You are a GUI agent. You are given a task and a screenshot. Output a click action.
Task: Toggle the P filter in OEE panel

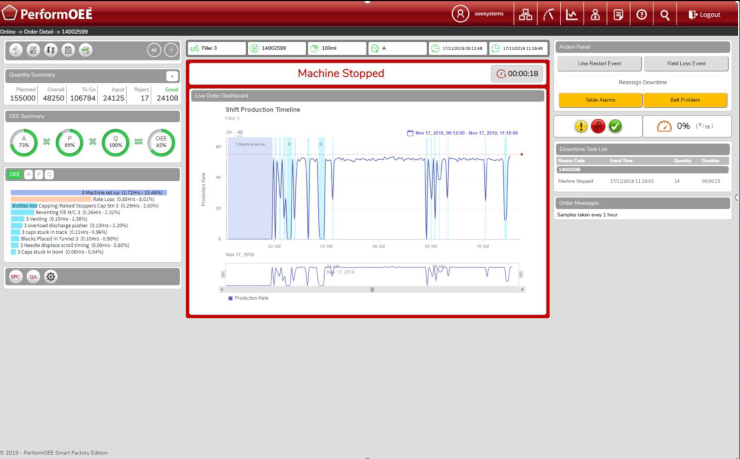(x=38, y=174)
